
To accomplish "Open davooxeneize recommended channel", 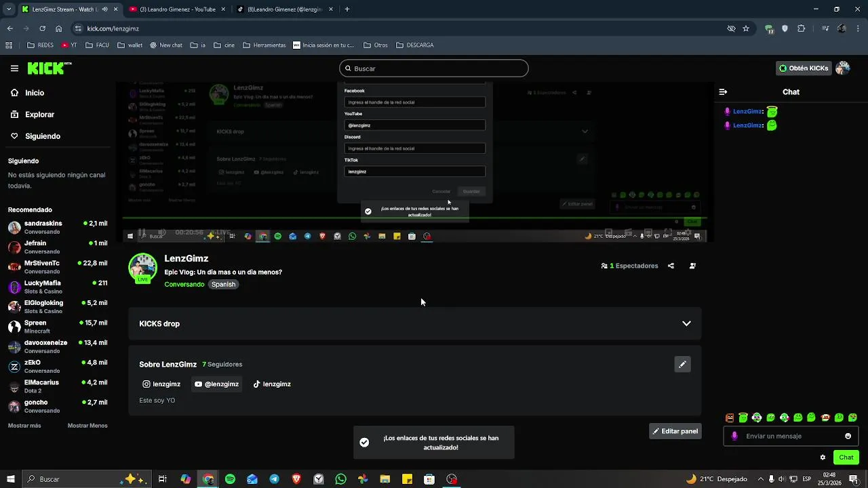I will click(x=58, y=346).
